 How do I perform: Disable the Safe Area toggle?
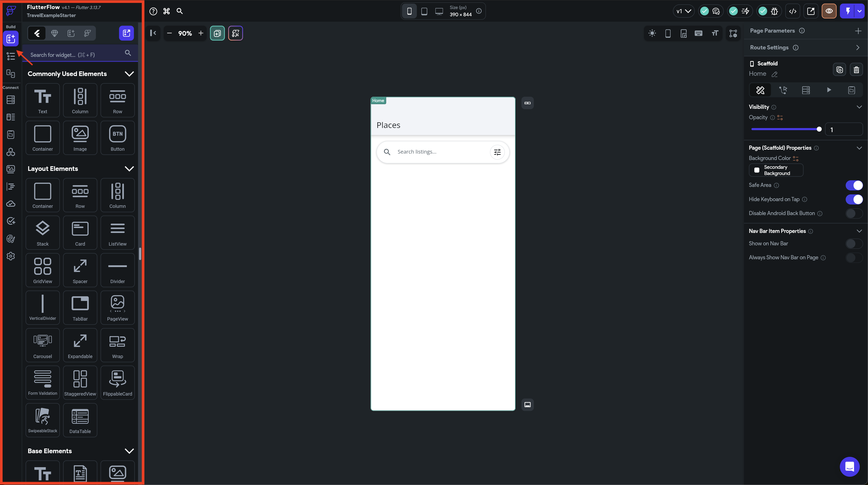(854, 185)
